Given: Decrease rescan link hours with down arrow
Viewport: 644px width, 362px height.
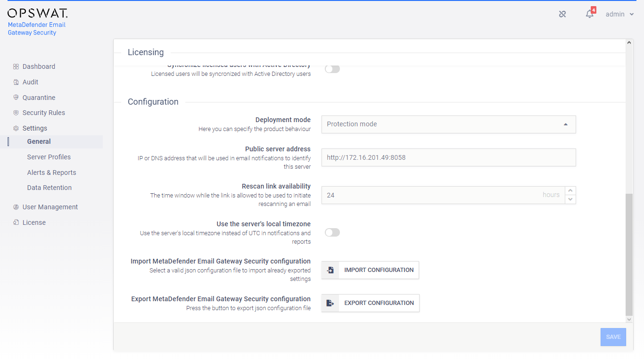Looking at the screenshot, I should click(570, 199).
